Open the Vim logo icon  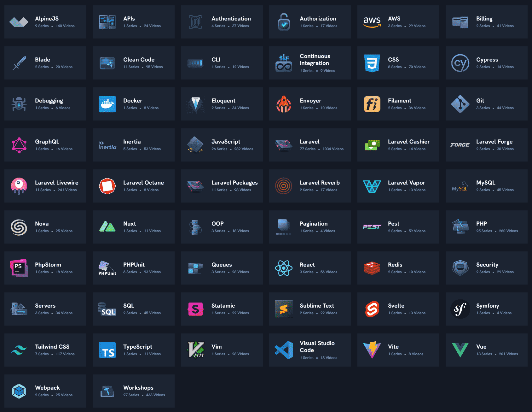tap(196, 350)
